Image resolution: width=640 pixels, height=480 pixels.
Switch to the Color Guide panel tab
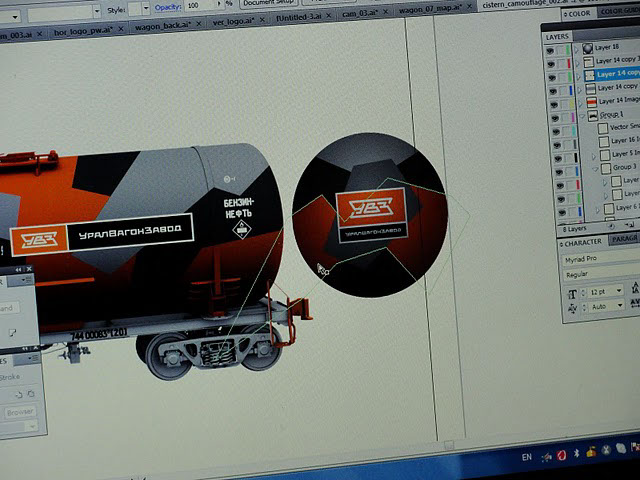[620, 11]
